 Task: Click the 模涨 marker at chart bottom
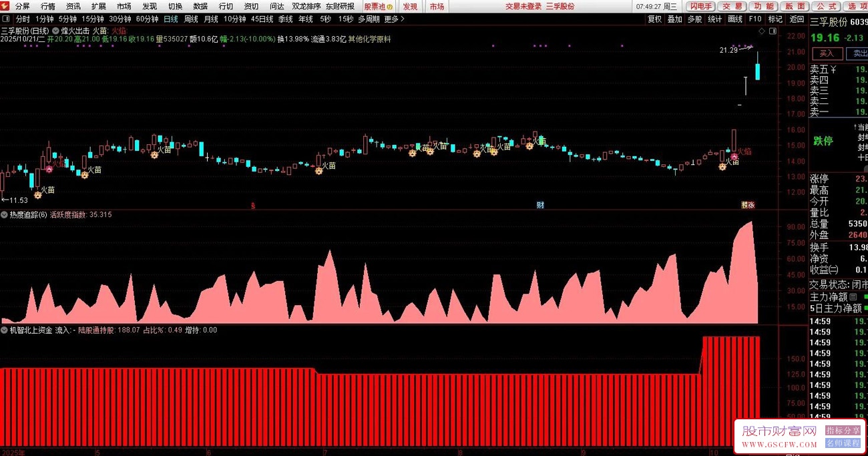tap(748, 205)
